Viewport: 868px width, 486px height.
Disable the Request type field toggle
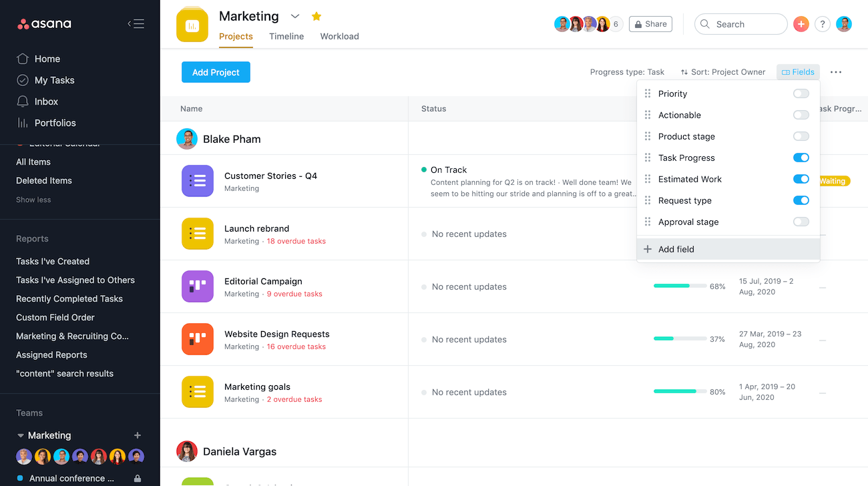coord(801,200)
